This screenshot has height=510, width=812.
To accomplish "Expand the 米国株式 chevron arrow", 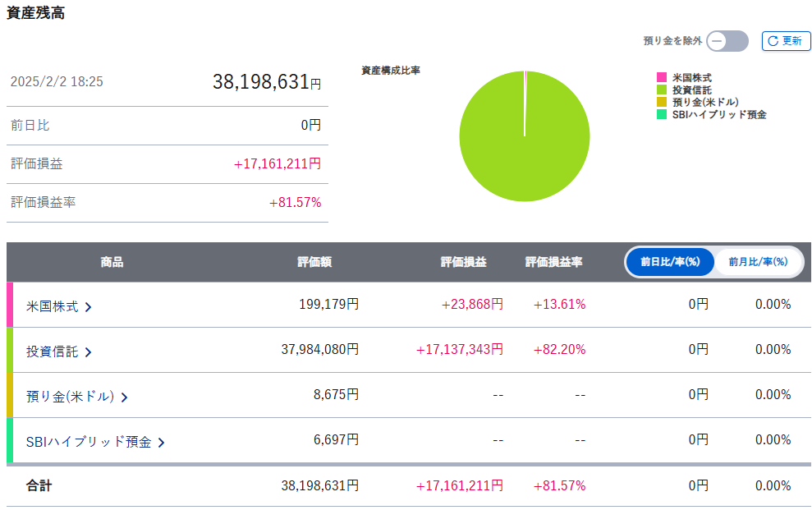I will [89, 307].
